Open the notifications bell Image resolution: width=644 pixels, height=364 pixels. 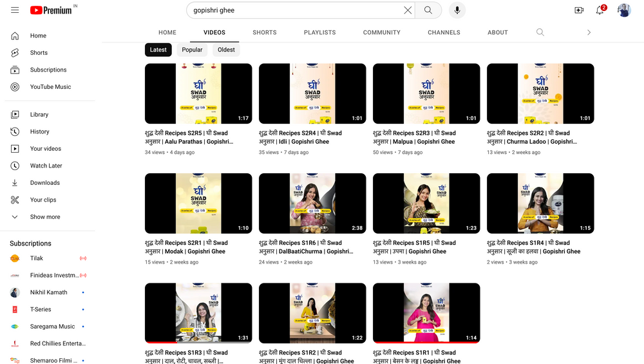(x=600, y=10)
